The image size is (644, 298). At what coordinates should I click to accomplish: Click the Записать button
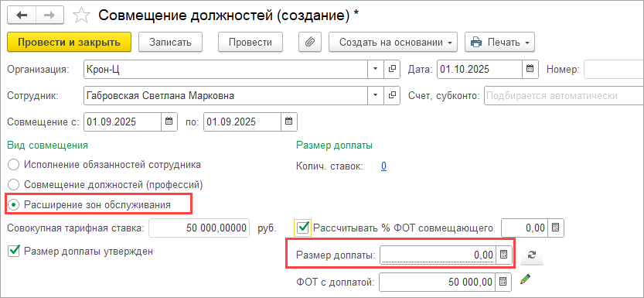click(170, 42)
